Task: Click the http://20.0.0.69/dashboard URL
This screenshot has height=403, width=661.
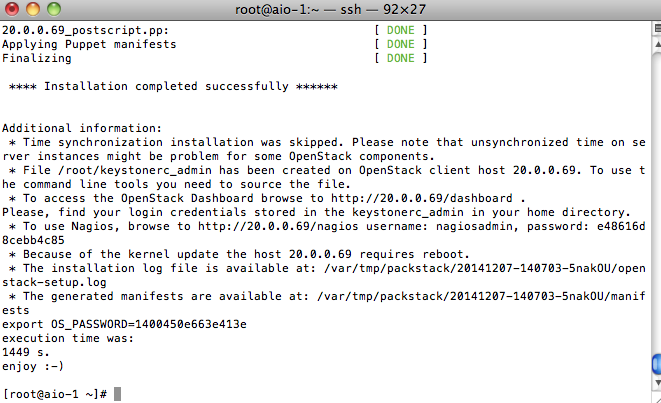Action: click(x=422, y=198)
